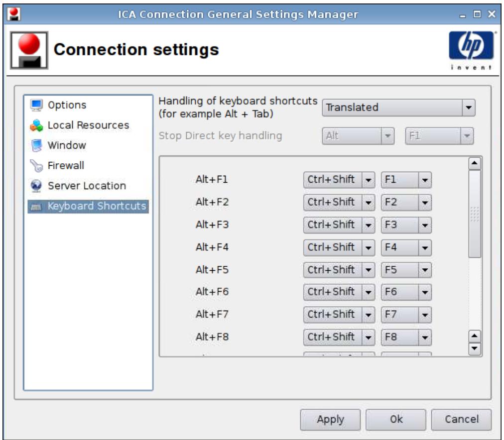Open F3 key dropdown for Alt+F3
Image resolution: width=504 pixels, height=440 pixels.
tap(406, 225)
